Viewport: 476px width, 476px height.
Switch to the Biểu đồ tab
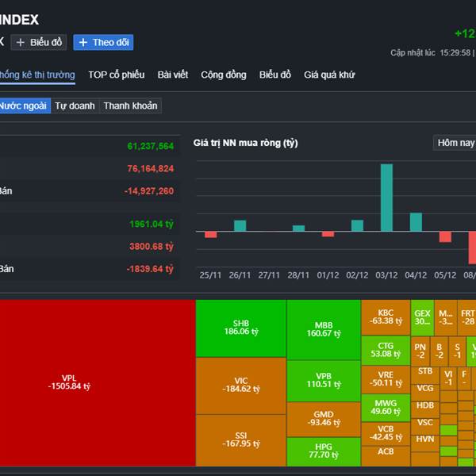tap(275, 75)
